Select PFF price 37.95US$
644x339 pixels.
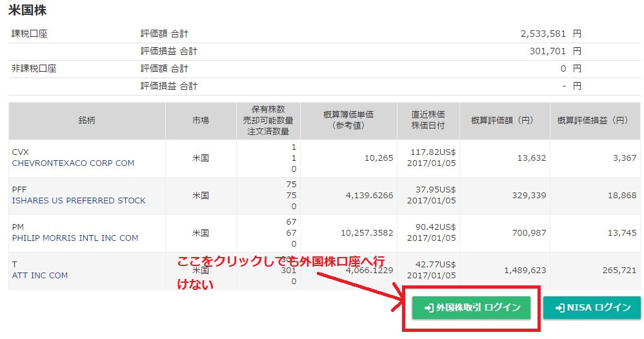[x=436, y=189]
